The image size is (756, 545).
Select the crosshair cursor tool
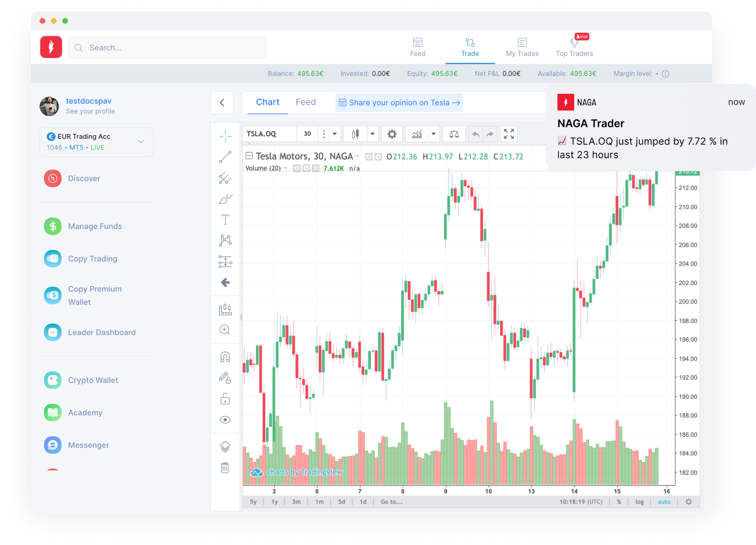tap(225, 136)
